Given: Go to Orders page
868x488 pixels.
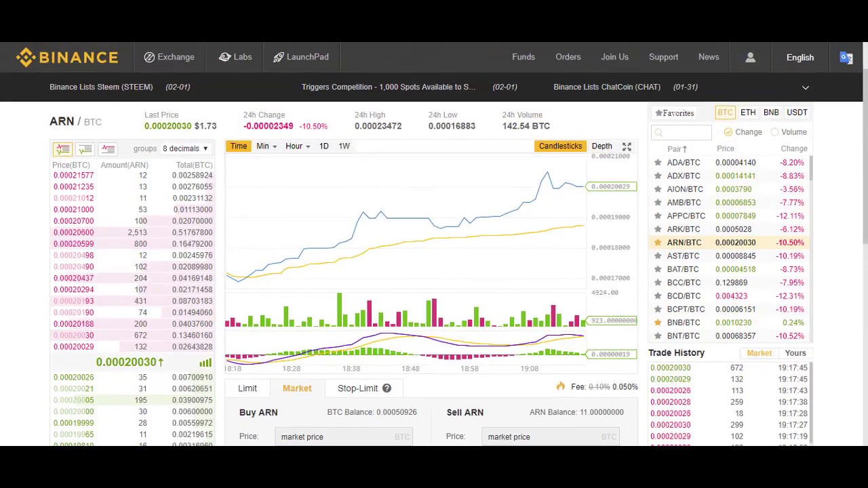Looking at the screenshot, I should tap(568, 57).
